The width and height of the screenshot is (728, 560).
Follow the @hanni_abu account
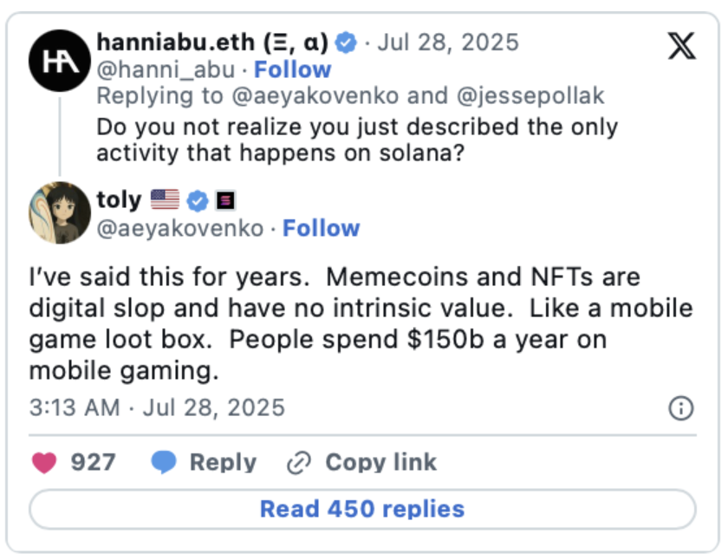coord(292,69)
